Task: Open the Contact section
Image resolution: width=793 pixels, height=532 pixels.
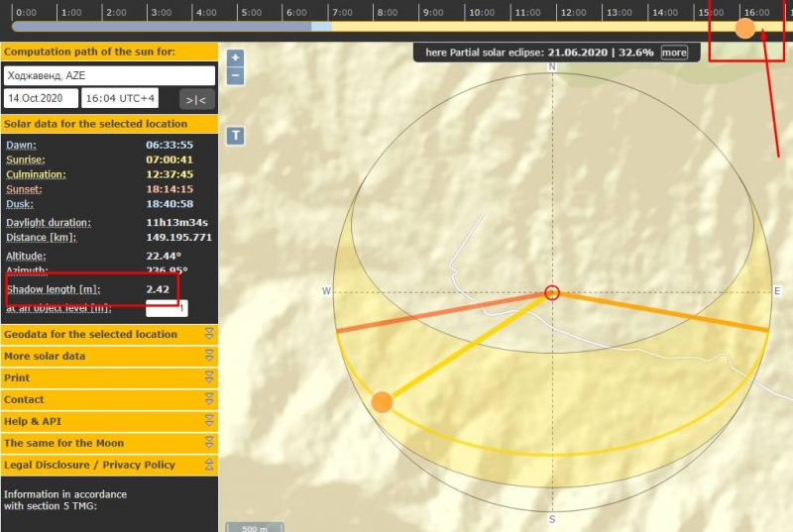Action: [x=109, y=399]
